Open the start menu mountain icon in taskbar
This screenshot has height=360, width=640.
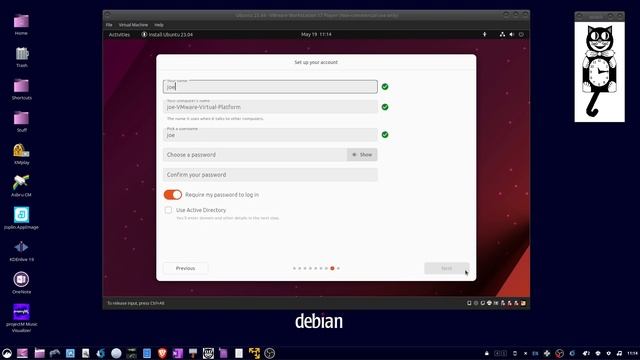pos(7,353)
